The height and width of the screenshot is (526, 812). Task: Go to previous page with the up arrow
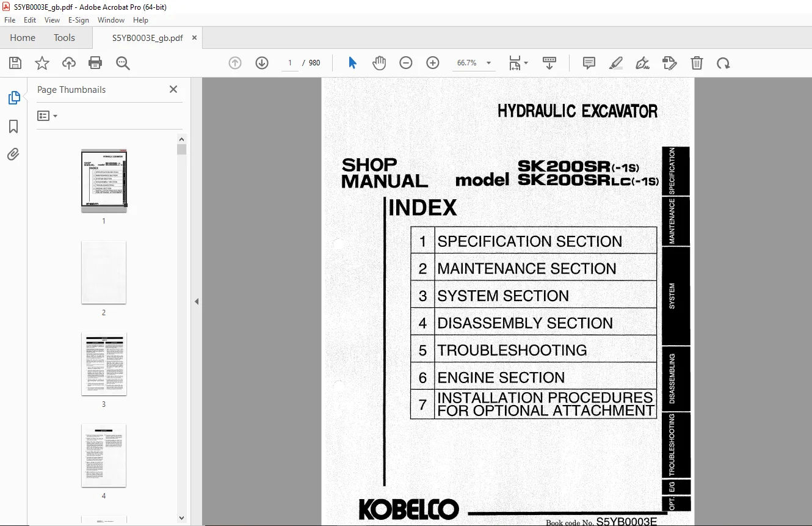click(x=235, y=63)
